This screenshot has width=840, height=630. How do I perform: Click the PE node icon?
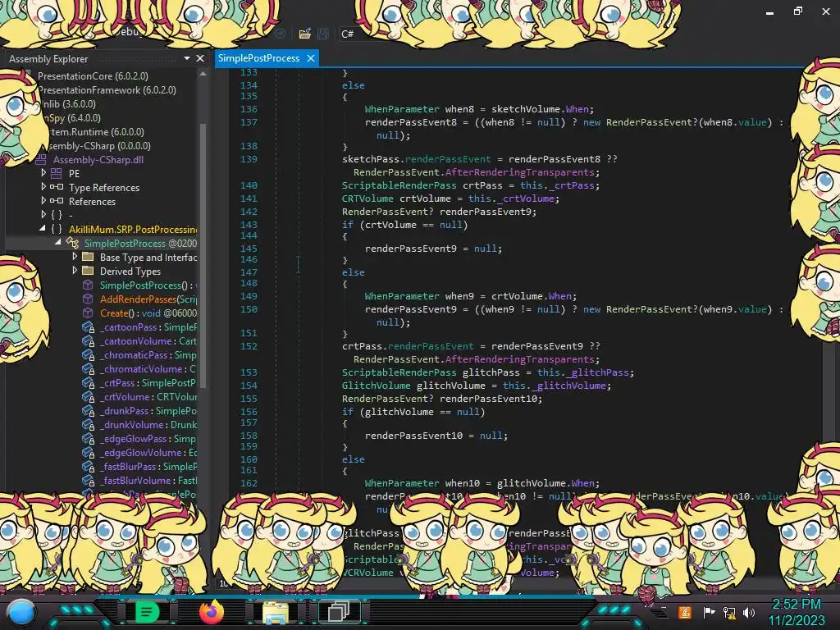[57, 173]
